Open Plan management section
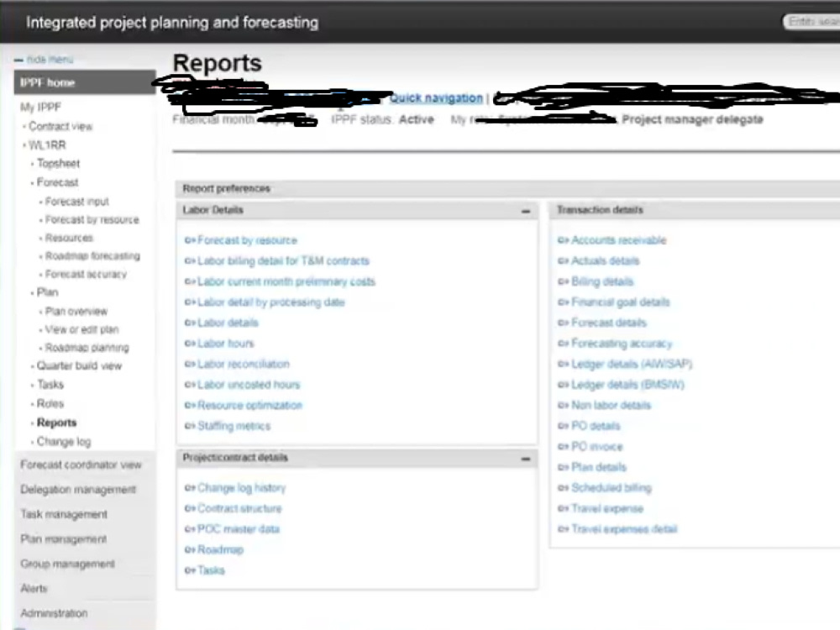The height and width of the screenshot is (630, 840). (63, 539)
